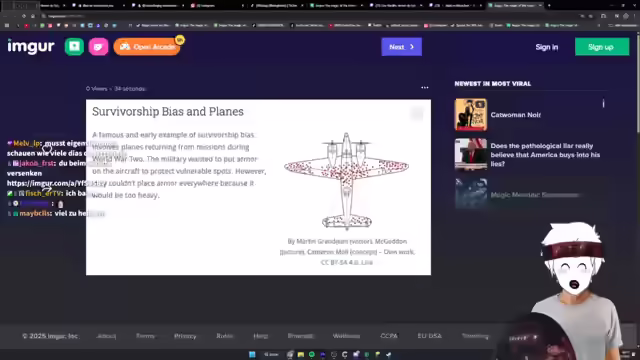Open the CCPA footer link
The image size is (640, 360).
(389, 336)
